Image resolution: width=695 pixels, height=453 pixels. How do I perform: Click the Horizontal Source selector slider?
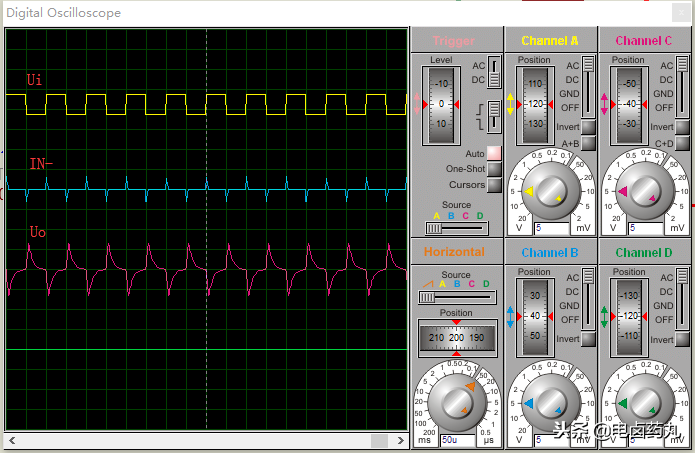point(457,297)
